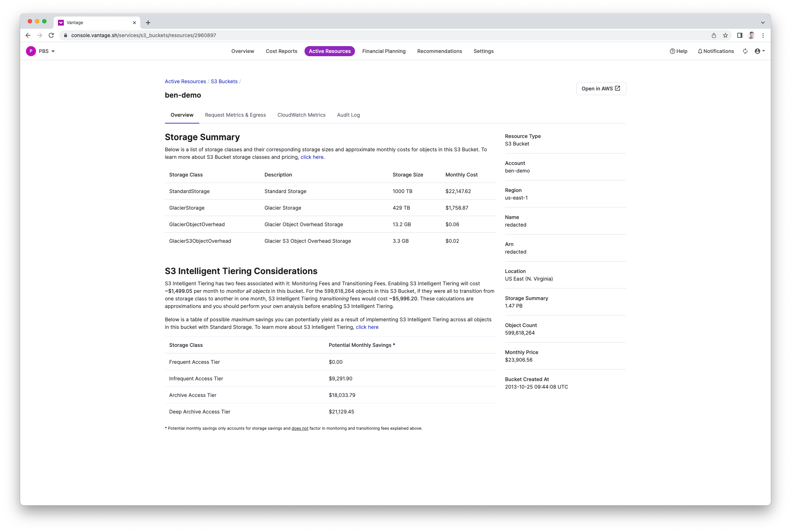Click the bookmark star icon

(725, 35)
